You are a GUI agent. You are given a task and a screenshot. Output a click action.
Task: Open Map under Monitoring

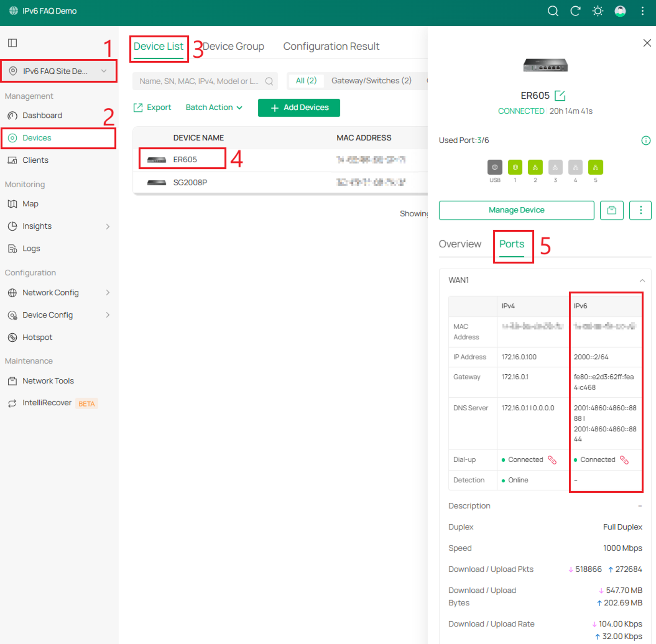(x=30, y=204)
